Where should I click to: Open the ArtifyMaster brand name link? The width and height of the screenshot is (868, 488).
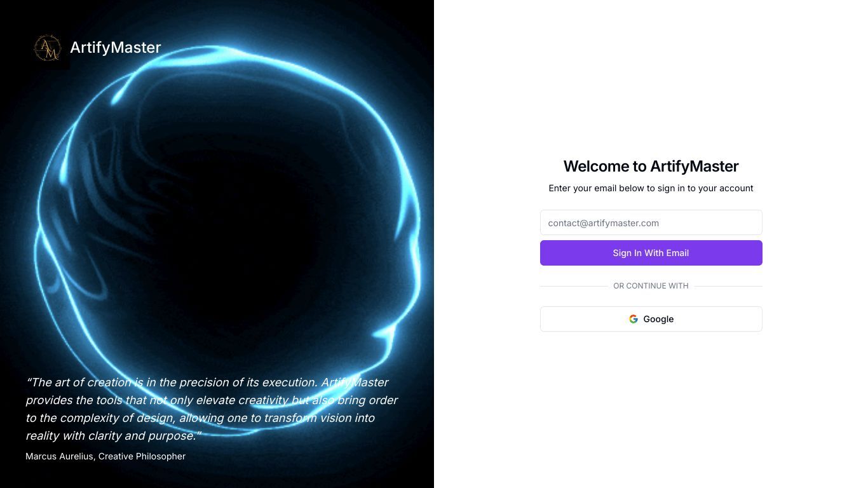(x=115, y=48)
